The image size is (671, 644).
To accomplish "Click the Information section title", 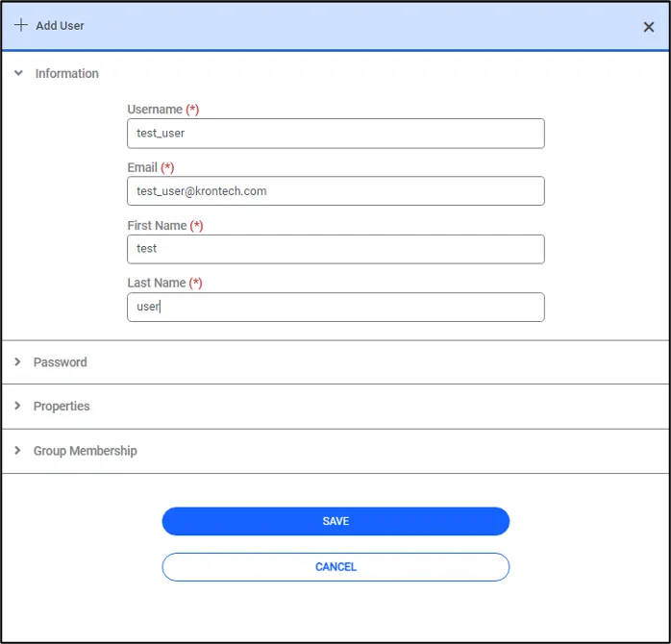I will (66, 74).
